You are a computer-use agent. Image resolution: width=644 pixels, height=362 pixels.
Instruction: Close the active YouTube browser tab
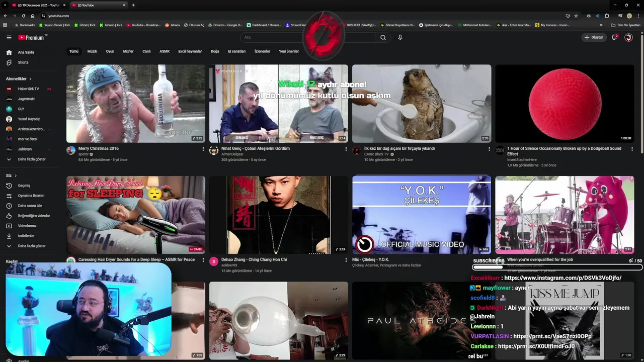click(x=124, y=5)
